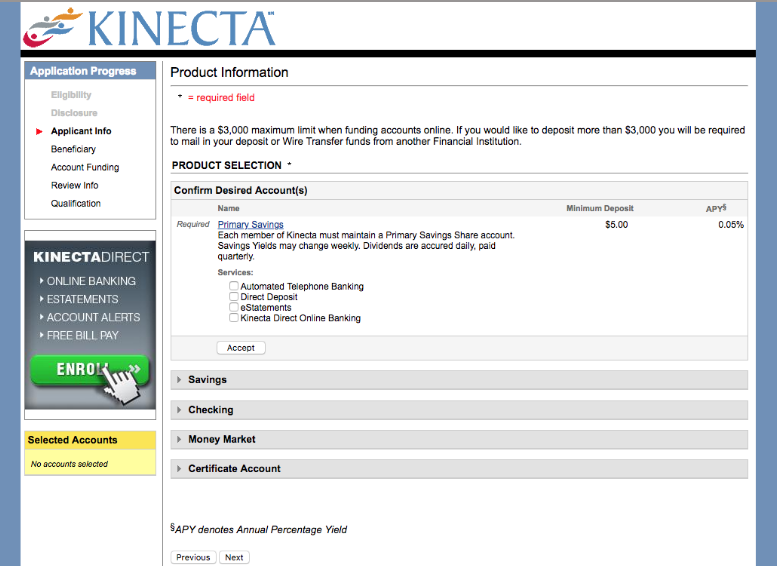Select Review Info step
777x566 pixels.
74,185
